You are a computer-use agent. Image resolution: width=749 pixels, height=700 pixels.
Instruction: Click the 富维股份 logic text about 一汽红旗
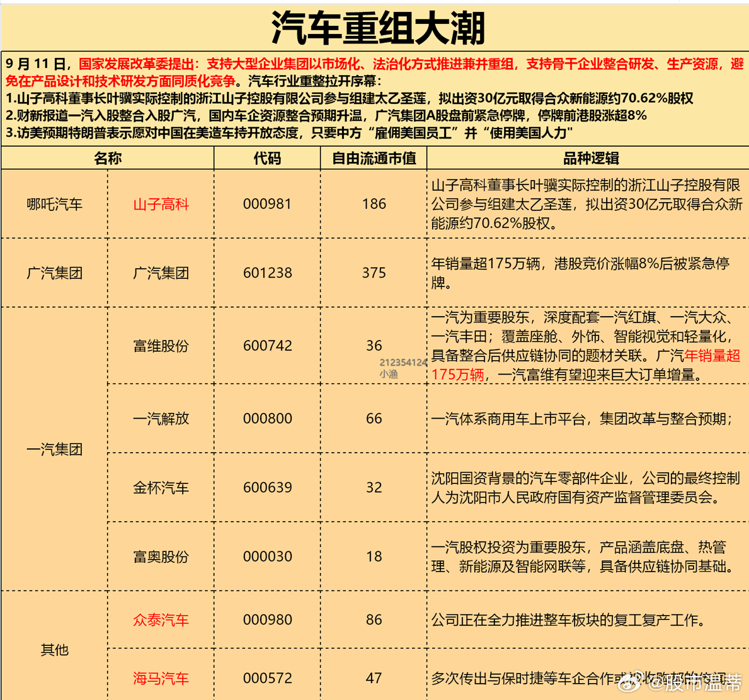point(586,346)
